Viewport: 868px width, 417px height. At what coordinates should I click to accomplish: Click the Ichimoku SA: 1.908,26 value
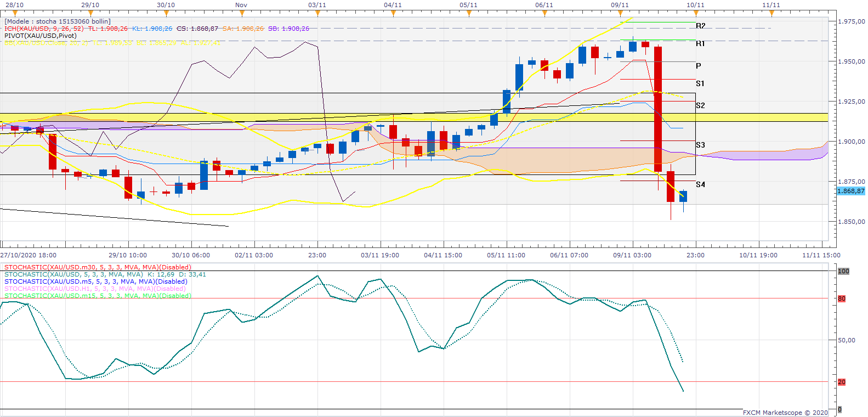(243, 29)
